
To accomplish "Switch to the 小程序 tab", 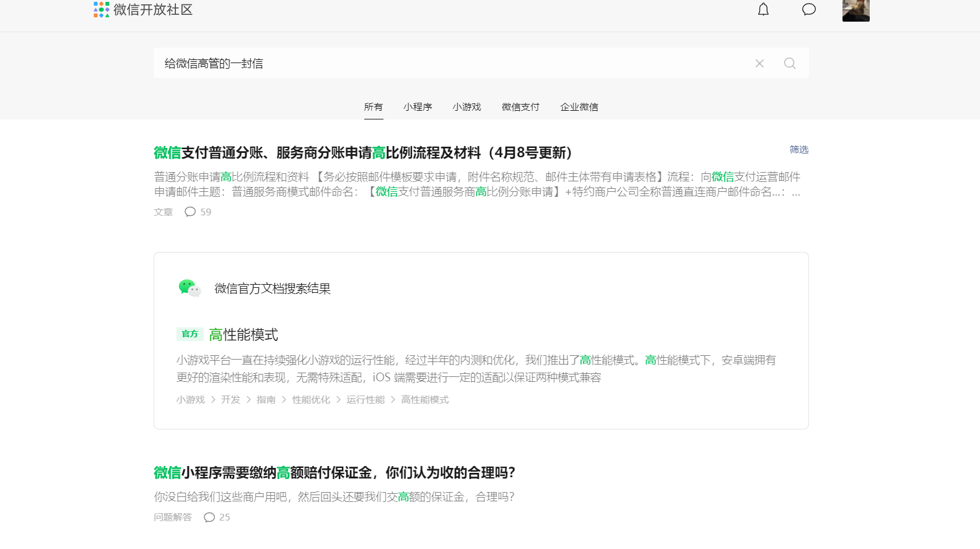I will click(x=418, y=107).
